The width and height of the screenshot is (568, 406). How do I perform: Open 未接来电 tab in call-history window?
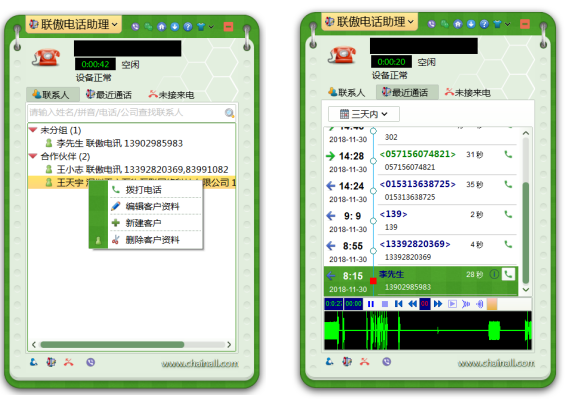click(x=468, y=92)
